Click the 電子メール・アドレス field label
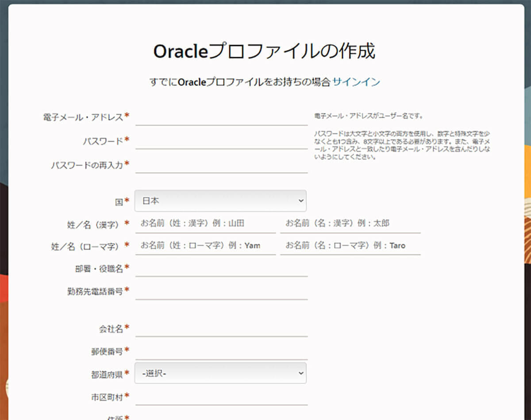Viewport: 531px width, 420px height. point(83,117)
